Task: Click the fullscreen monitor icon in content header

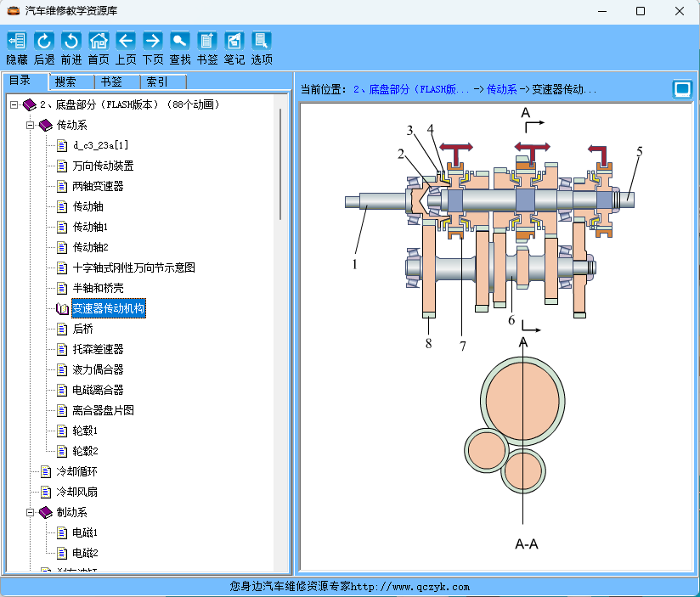Action: (682, 90)
